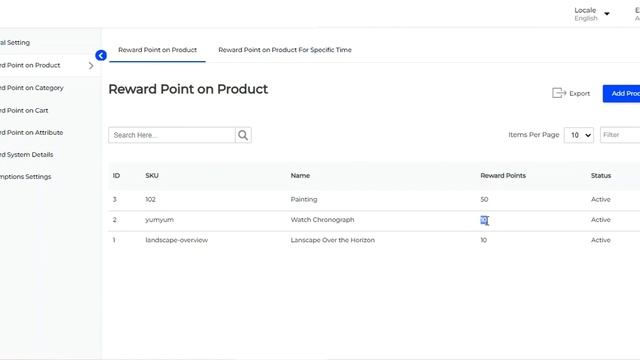Click the Items Per Page label

tap(533, 135)
